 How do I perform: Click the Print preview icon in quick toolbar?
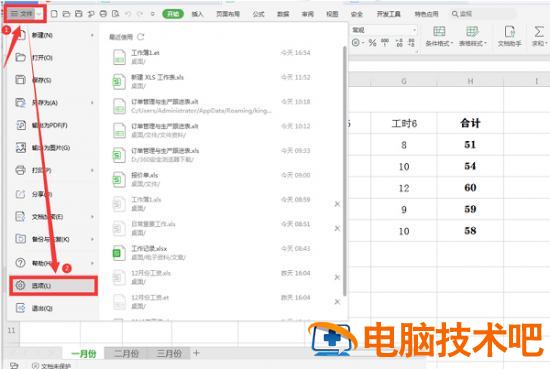coord(115,14)
